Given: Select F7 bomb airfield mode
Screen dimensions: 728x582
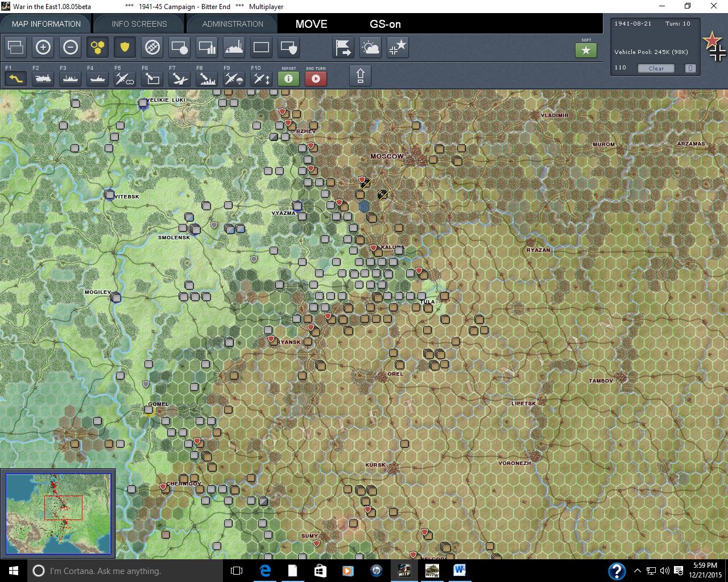Looking at the screenshot, I should pos(179,78).
